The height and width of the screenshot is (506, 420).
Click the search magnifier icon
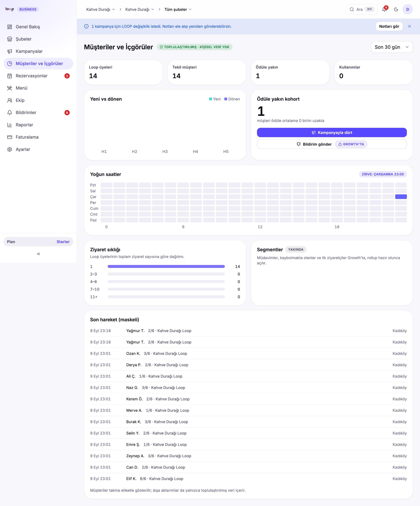coord(352,9)
